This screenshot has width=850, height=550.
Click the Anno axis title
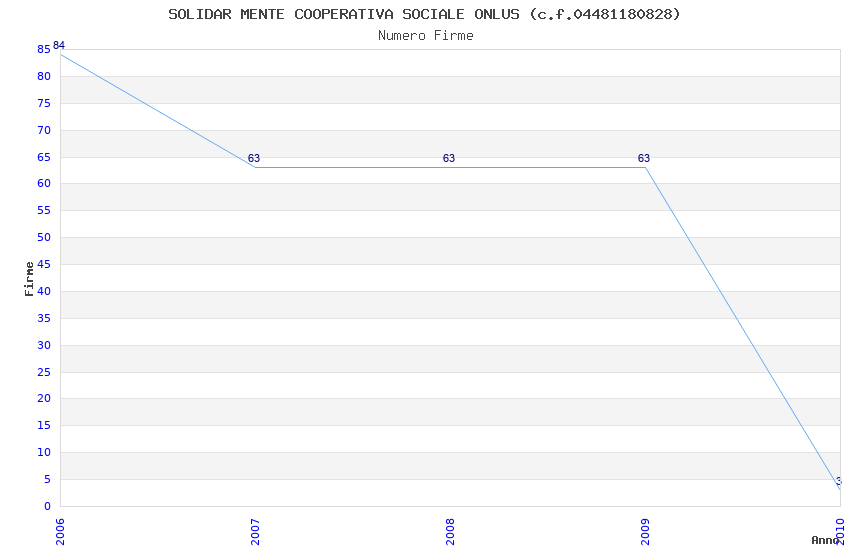tap(825, 540)
